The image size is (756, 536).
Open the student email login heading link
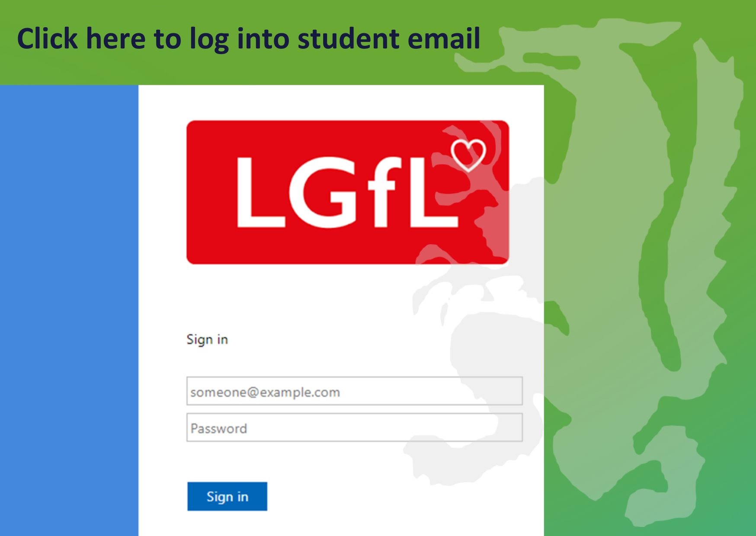(x=249, y=38)
